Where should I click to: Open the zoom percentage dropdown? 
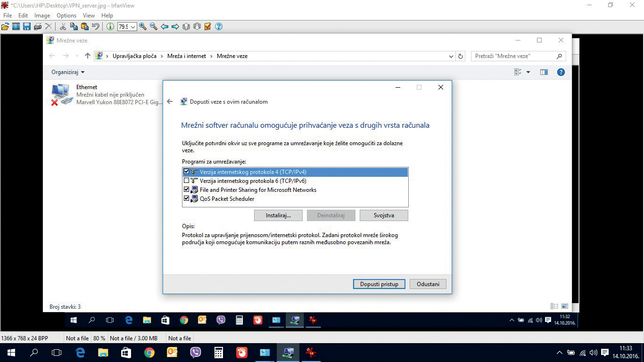click(133, 27)
